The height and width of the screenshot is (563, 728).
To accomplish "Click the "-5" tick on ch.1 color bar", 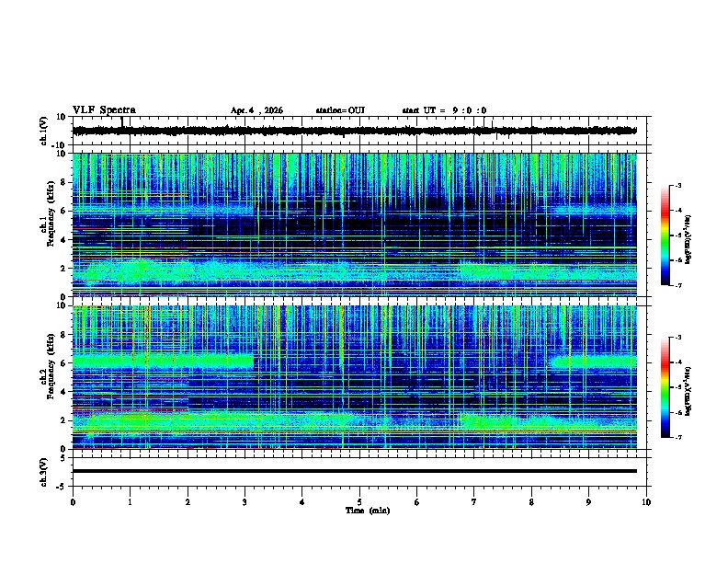I will tap(678, 236).
